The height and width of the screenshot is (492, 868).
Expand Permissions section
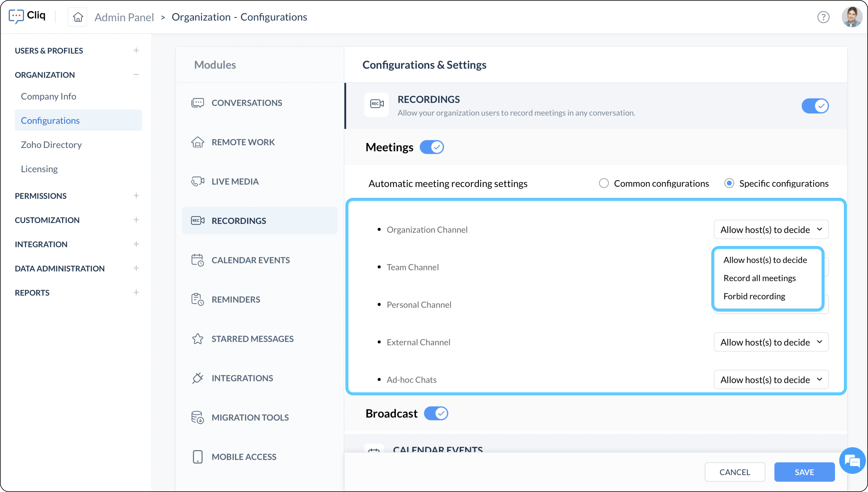pos(136,196)
